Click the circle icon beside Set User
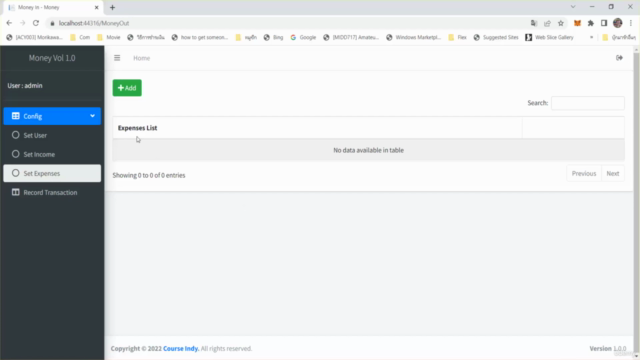Image resolution: width=640 pixels, height=360 pixels. (x=16, y=135)
